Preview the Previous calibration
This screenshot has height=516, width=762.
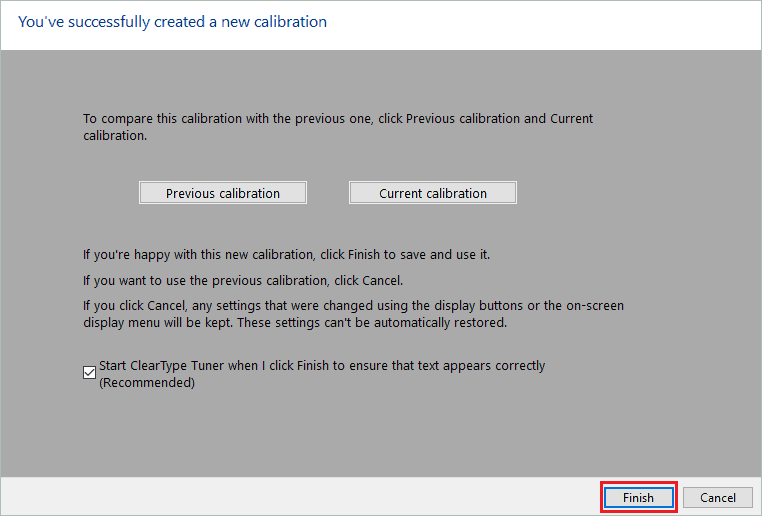tap(223, 193)
